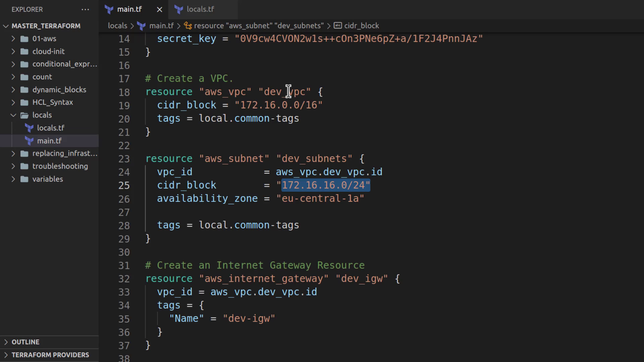Click the "dev-igw" tag value

click(x=249, y=318)
